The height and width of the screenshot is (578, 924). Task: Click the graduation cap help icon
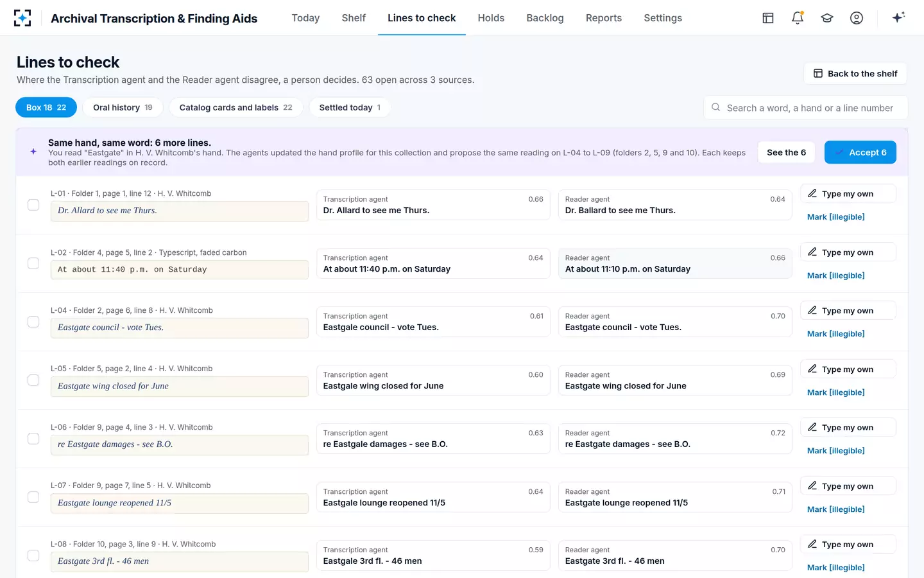click(x=827, y=18)
